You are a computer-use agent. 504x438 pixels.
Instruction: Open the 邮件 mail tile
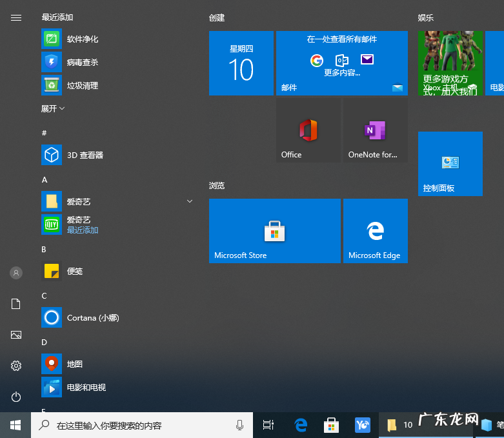pyautogui.click(x=341, y=63)
